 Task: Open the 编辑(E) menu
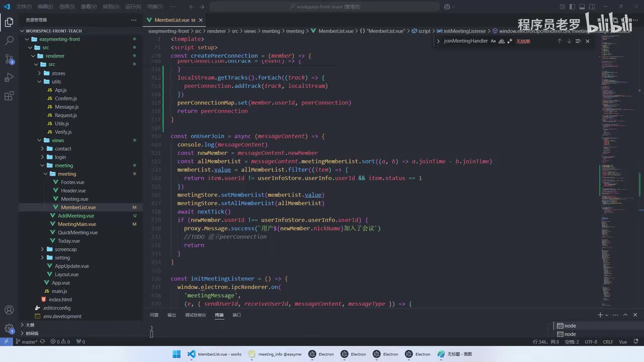45,7
